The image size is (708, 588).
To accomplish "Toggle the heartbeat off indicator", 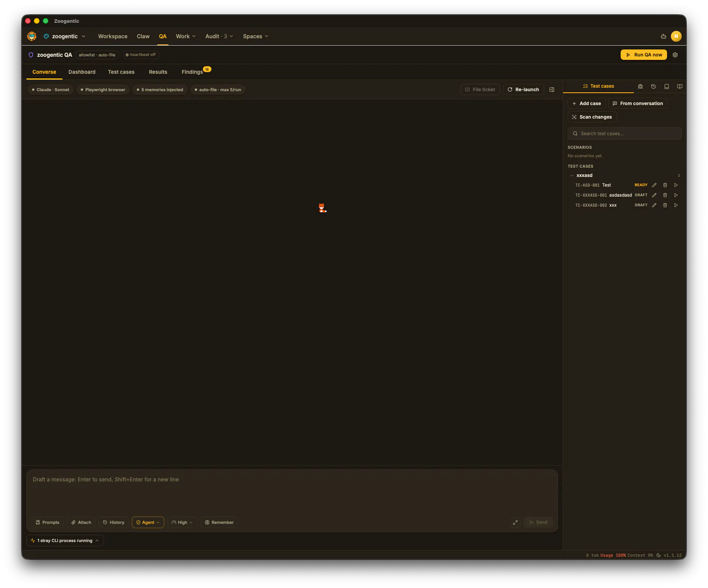I will pos(141,55).
